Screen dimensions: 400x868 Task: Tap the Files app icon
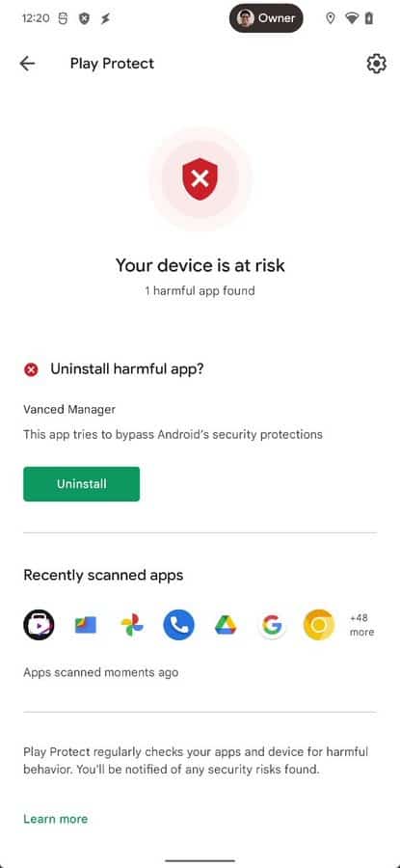point(85,625)
